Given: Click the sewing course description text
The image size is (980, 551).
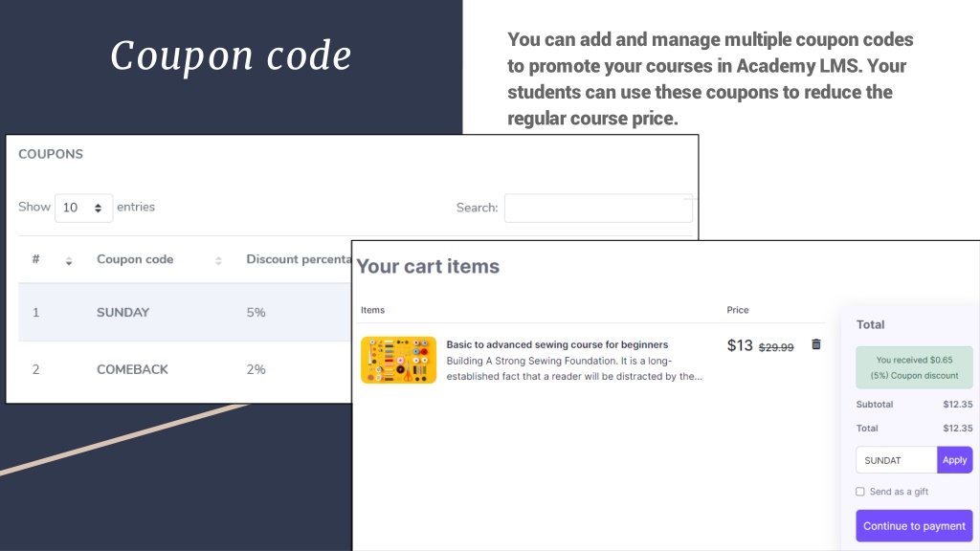Looking at the screenshot, I should pos(574,368).
